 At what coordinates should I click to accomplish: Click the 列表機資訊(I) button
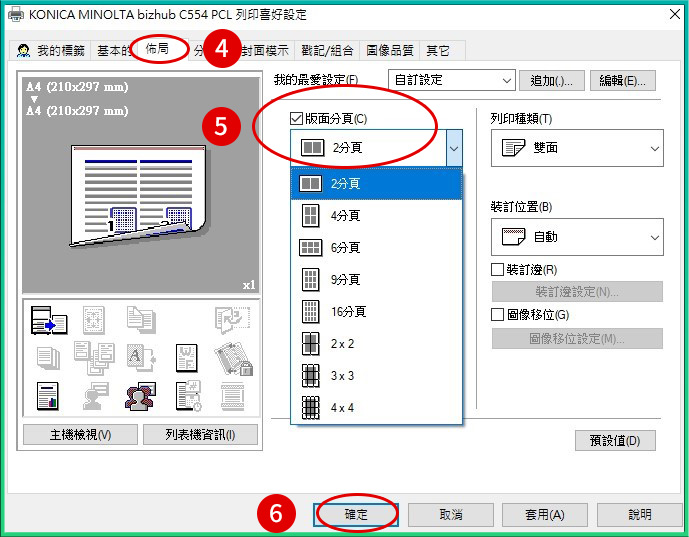click(200, 435)
